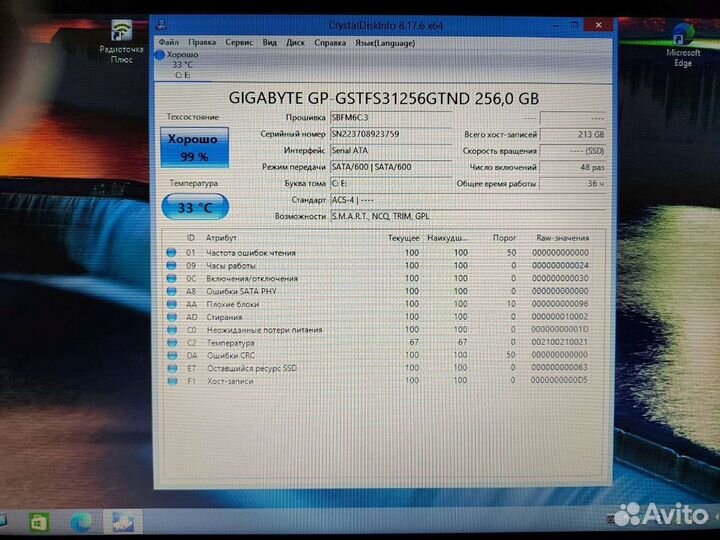Click the 33 °C temperature button
The width and height of the screenshot is (720, 540).
click(x=195, y=207)
